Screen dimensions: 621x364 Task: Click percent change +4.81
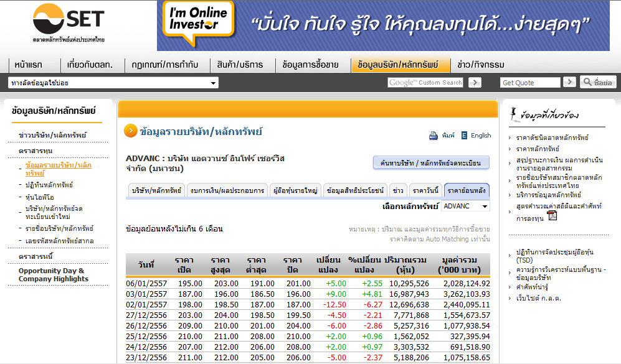click(x=372, y=294)
